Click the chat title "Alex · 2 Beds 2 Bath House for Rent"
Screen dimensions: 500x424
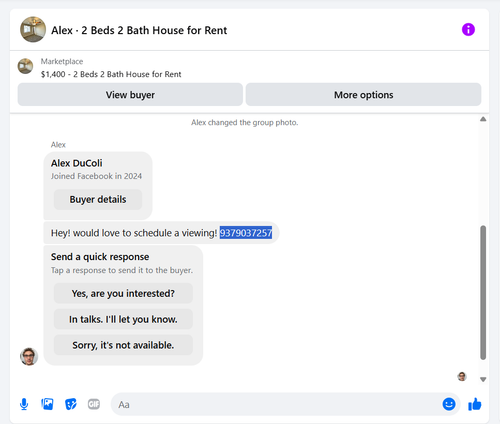139,30
